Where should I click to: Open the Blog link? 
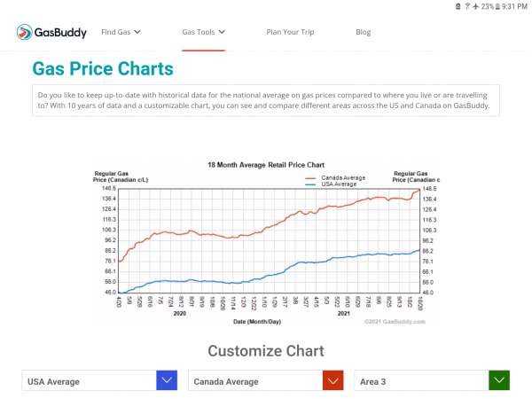364,33
